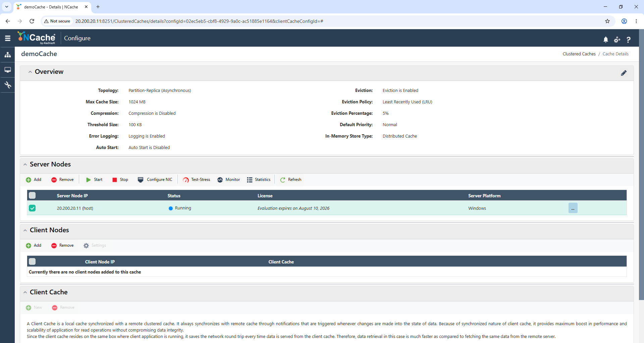The height and width of the screenshot is (343, 644).
Task: Click 'Evaluation expires on August 10, 2026'
Action: tap(293, 208)
